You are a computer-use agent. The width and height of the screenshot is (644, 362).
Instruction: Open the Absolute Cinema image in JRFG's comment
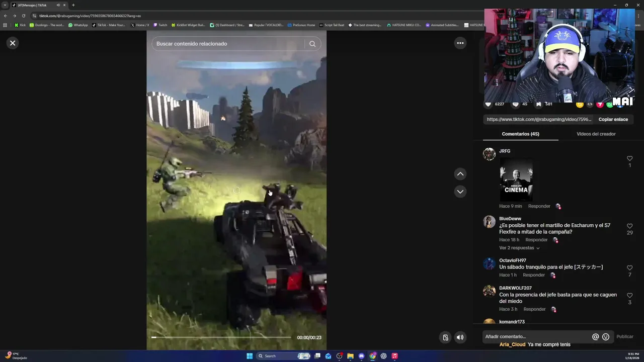[516, 179]
